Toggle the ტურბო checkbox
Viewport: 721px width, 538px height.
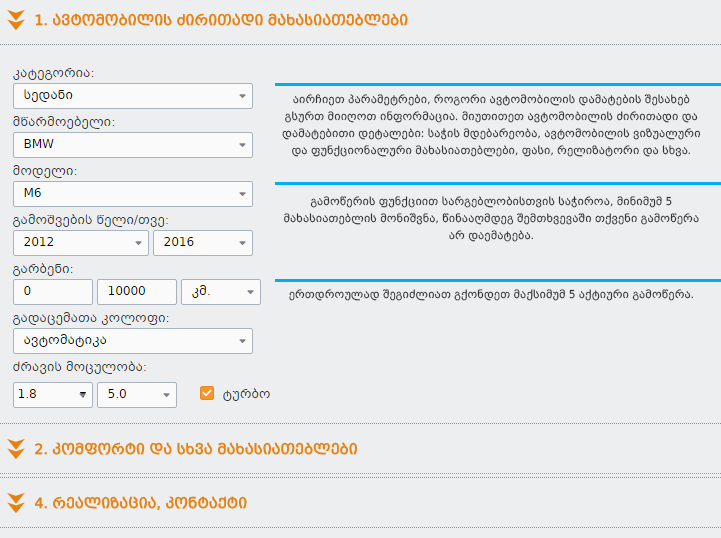coord(207,393)
